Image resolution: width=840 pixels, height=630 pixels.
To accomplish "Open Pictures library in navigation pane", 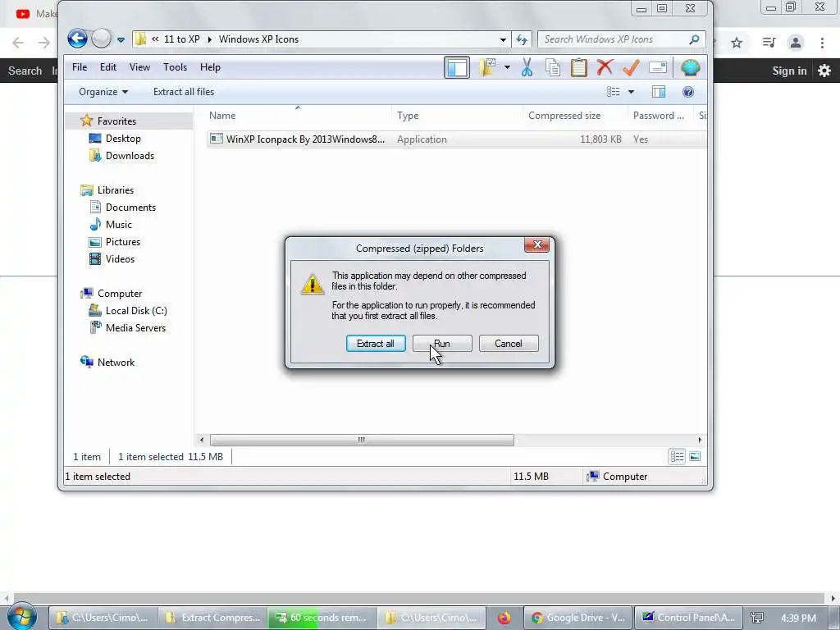I will tap(123, 242).
